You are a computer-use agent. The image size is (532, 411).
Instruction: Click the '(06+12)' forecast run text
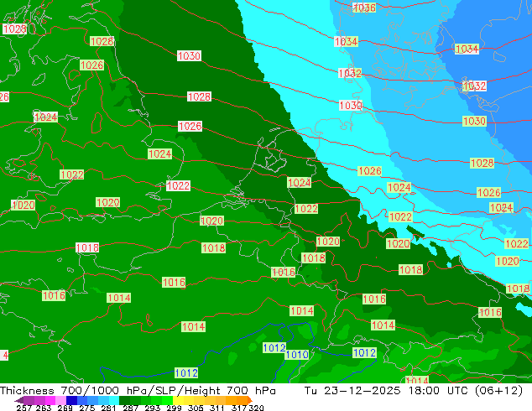[498, 391]
